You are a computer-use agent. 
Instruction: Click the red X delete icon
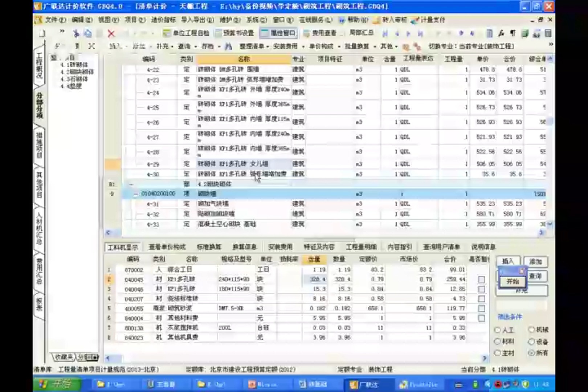click(111, 34)
